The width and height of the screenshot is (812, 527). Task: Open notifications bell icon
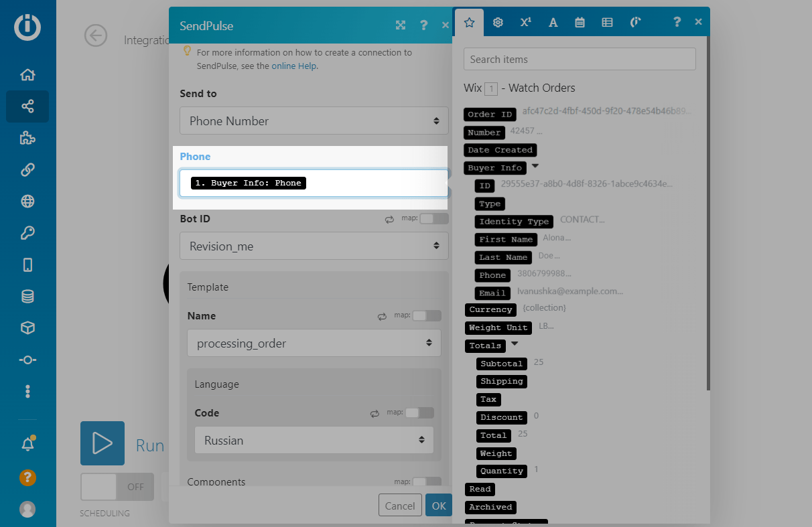27,443
